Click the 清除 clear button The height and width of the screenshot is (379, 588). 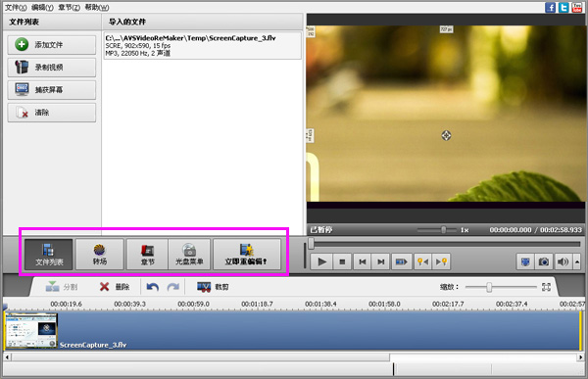pyautogui.click(x=52, y=113)
